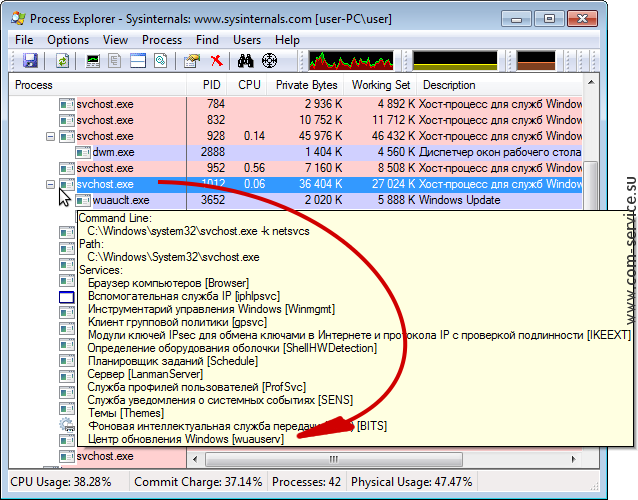Image resolution: width=638 pixels, height=500 pixels.
Task: Sort by Private Bytes column header
Action: [x=306, y=85]
